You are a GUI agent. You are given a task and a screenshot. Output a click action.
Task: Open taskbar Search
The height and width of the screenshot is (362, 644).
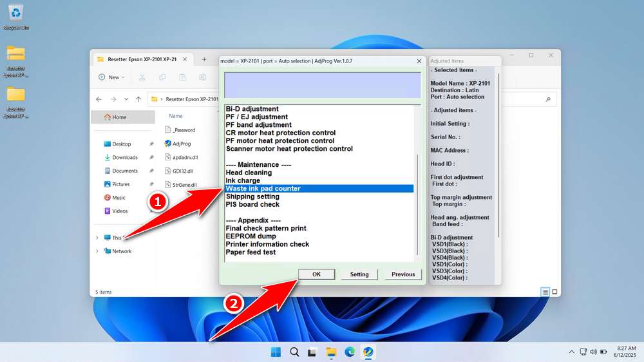(x=294, y=352)
